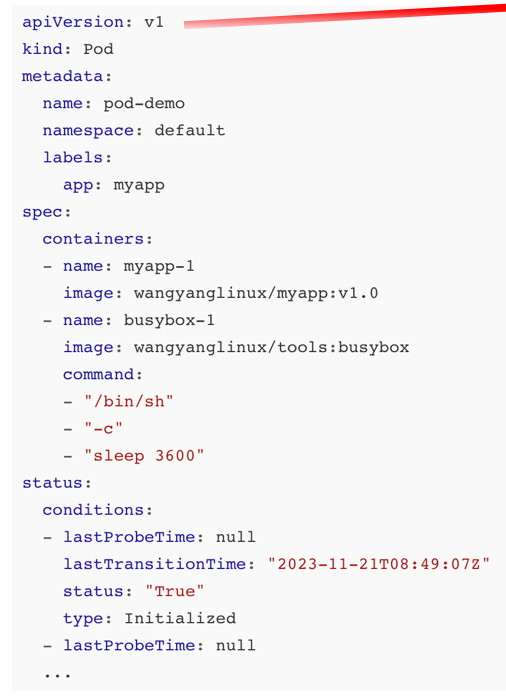
Task: Click the wangyanglinux/myapp:v1.0 image value
Action: [x=256, y=293]
